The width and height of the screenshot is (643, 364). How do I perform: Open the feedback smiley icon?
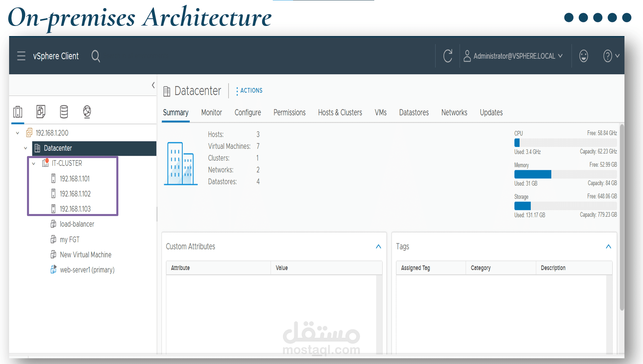pos(584,56)
